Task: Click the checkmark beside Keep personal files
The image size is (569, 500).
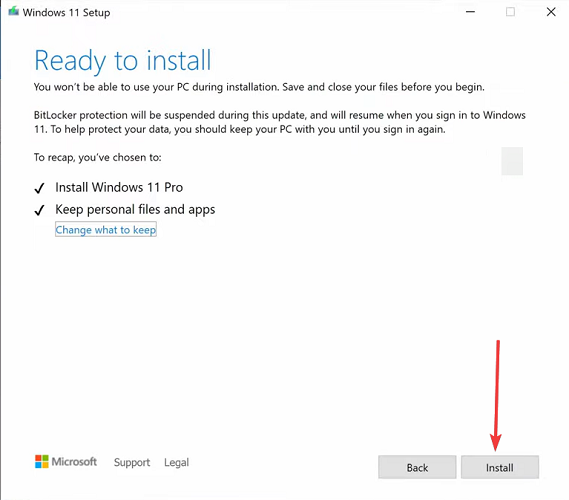Action: 40,210
